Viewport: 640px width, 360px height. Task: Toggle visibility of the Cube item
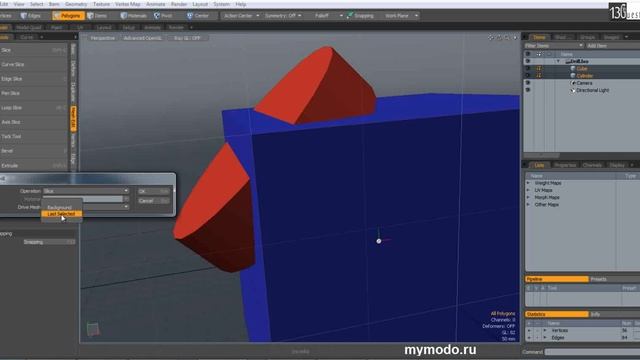tap(527, 69)
